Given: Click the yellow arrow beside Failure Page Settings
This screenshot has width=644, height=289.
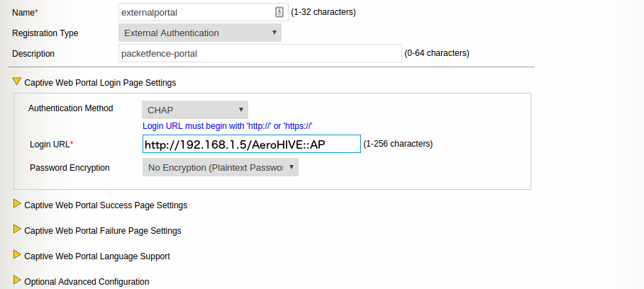Looking at the screenshot, I should point(17,229).
